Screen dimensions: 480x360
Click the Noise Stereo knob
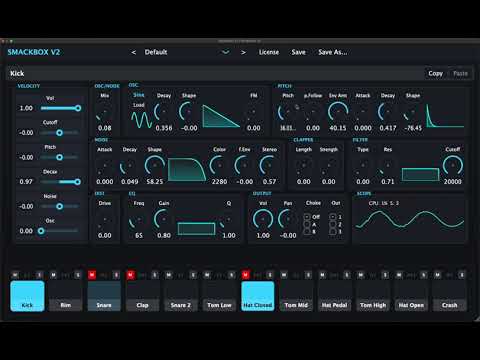coord(269,166)
